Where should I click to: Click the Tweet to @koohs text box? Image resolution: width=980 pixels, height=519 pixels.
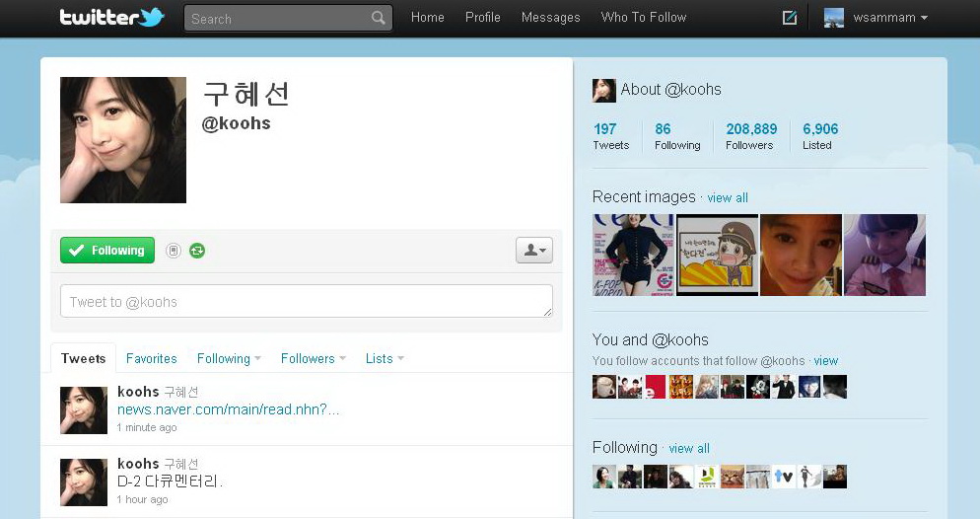pyautogui.click(x=307, y=301)
